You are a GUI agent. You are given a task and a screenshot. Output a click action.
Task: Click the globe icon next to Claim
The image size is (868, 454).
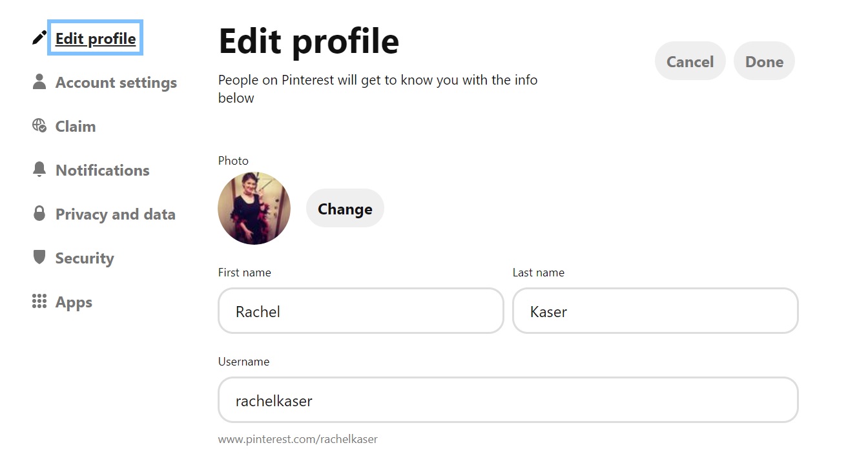39,125
